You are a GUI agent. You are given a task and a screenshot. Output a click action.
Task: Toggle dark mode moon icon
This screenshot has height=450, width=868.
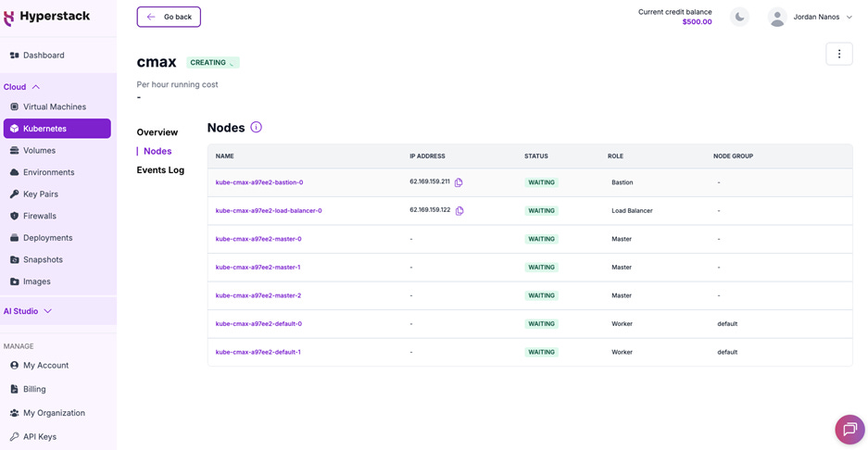[739, 17]
